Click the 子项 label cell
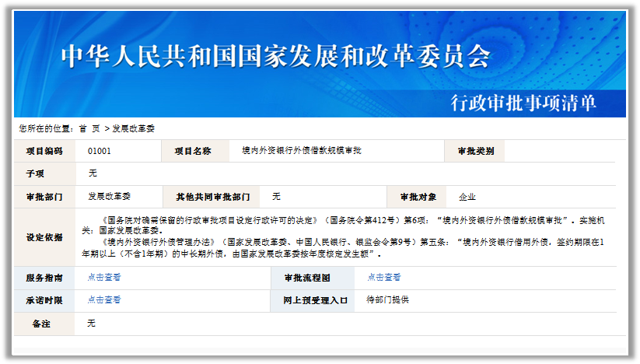Viewport: 640px width, 364px height. [x=44, y=174]
